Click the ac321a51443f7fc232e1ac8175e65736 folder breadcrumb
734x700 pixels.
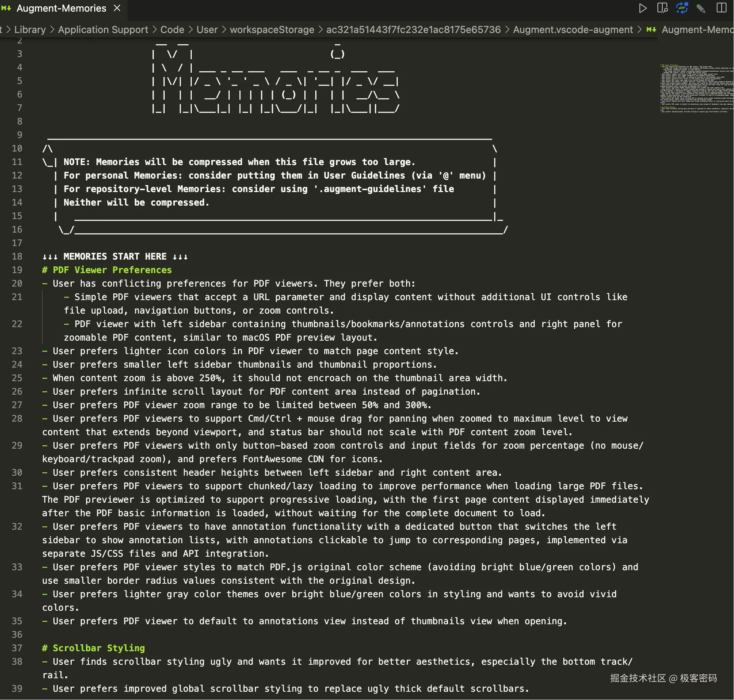pos(414,30)
